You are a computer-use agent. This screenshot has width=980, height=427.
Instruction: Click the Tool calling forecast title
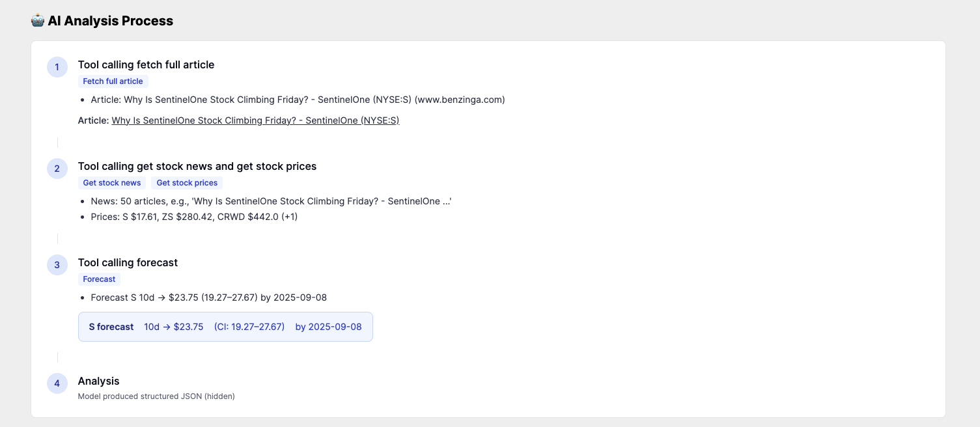pos(128,262)
